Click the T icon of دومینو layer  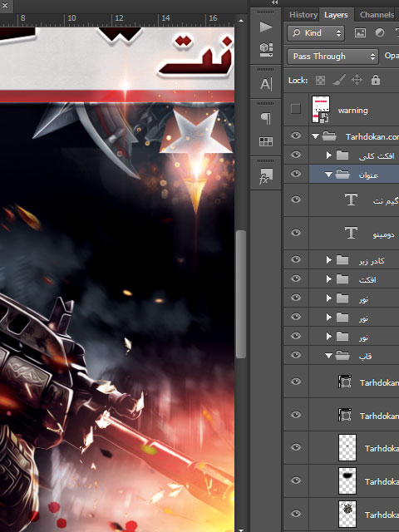[x=351, y=233]
